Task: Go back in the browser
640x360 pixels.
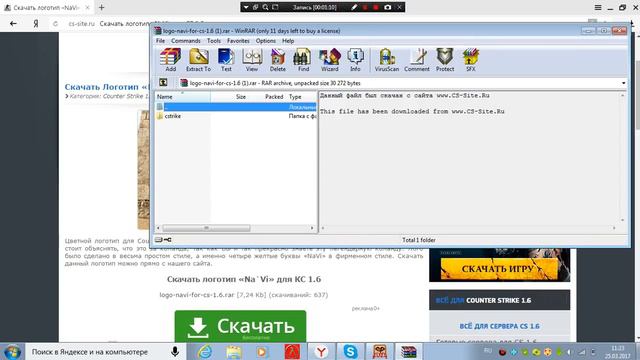Action: pos(13,24)
